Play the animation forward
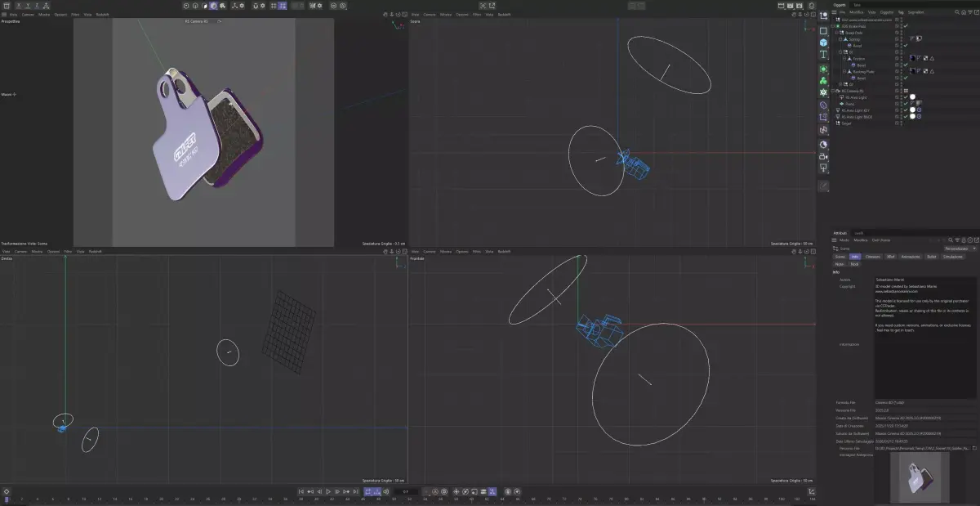The height and width of the screenshot is (506, 980). [x=328, y=491]
